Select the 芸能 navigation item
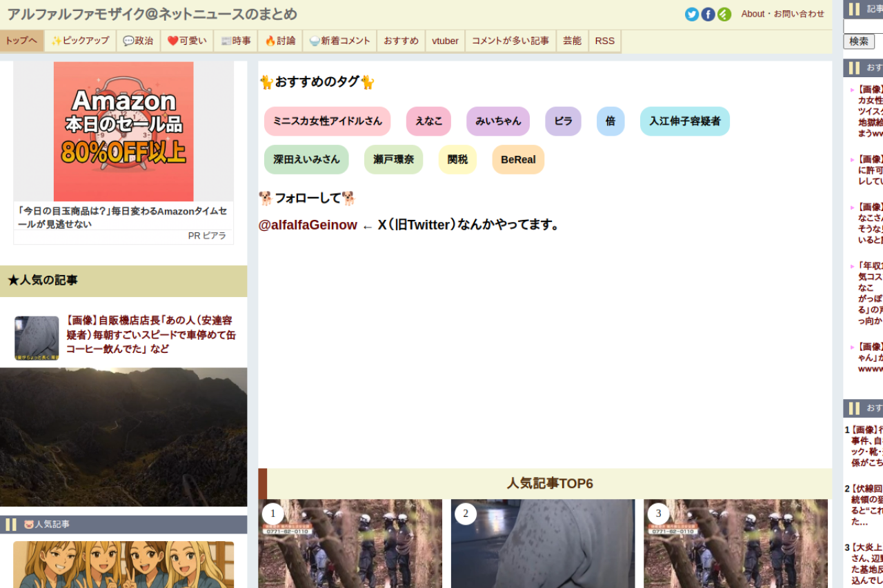This screenshot has width=883, height=588. 573,41
